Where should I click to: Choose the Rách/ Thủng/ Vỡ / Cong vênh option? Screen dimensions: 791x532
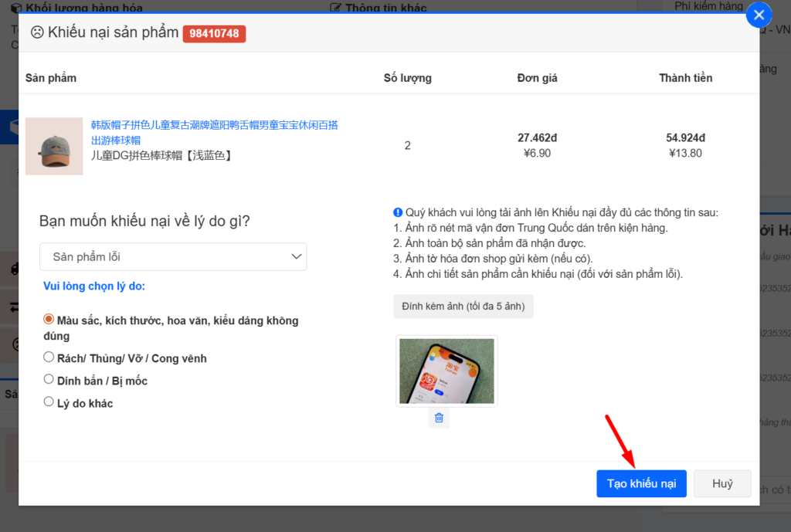[x=49, y=357]
